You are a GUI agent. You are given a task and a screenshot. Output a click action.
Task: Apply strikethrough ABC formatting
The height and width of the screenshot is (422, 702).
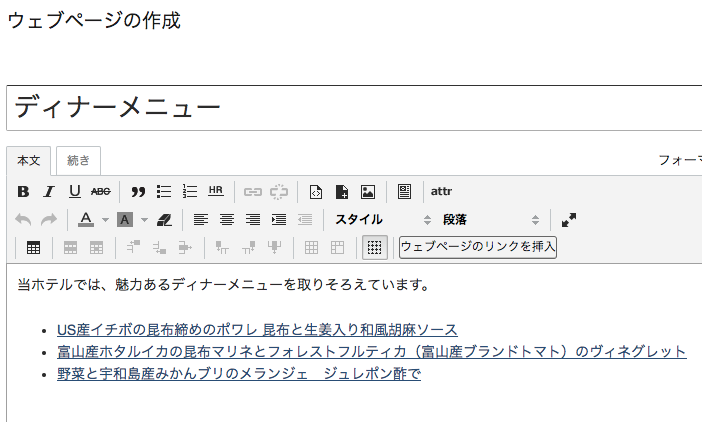(x=101, y=192)
